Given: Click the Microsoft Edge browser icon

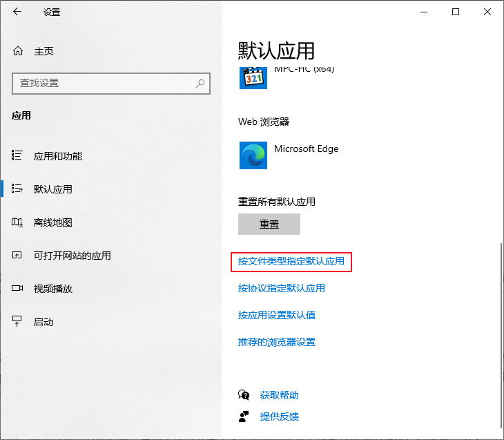Looking at the screenshot, I should click(253, 155).
